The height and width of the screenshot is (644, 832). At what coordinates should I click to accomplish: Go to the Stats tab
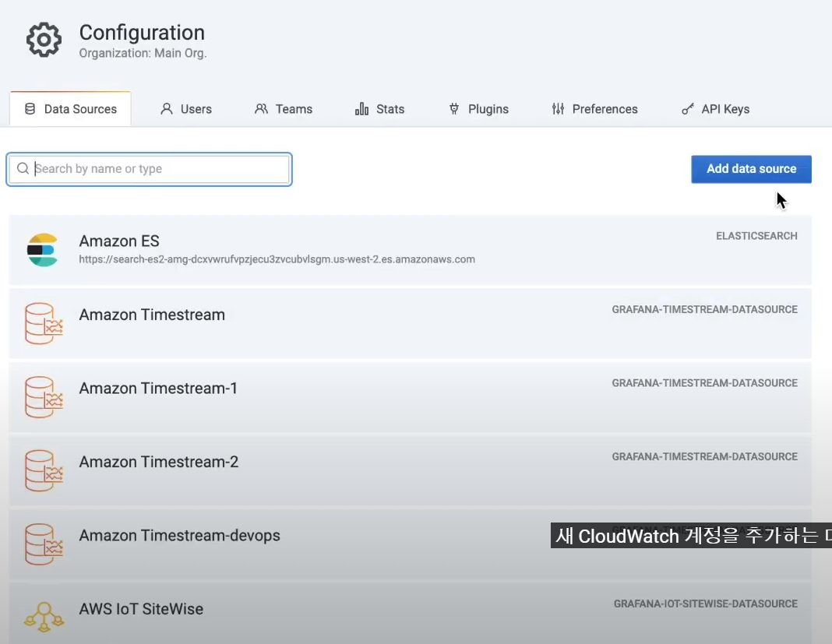click(379, 109)
